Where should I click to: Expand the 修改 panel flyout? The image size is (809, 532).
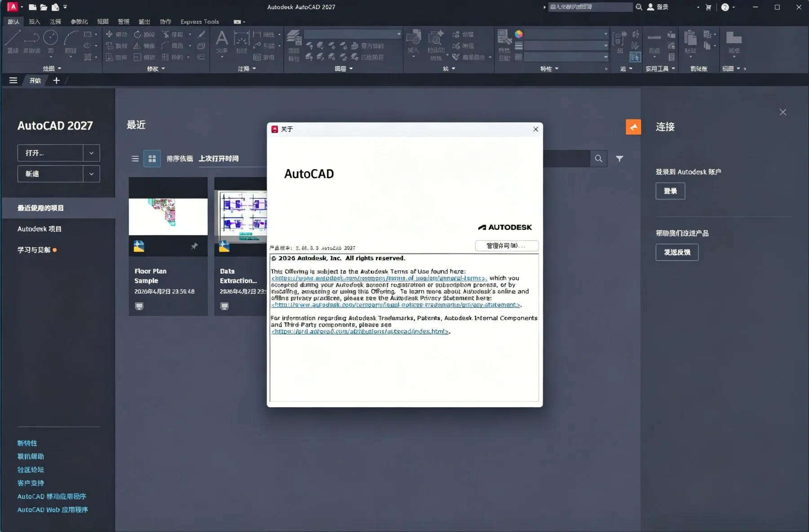pyautogui.click(x=156, y=69)
